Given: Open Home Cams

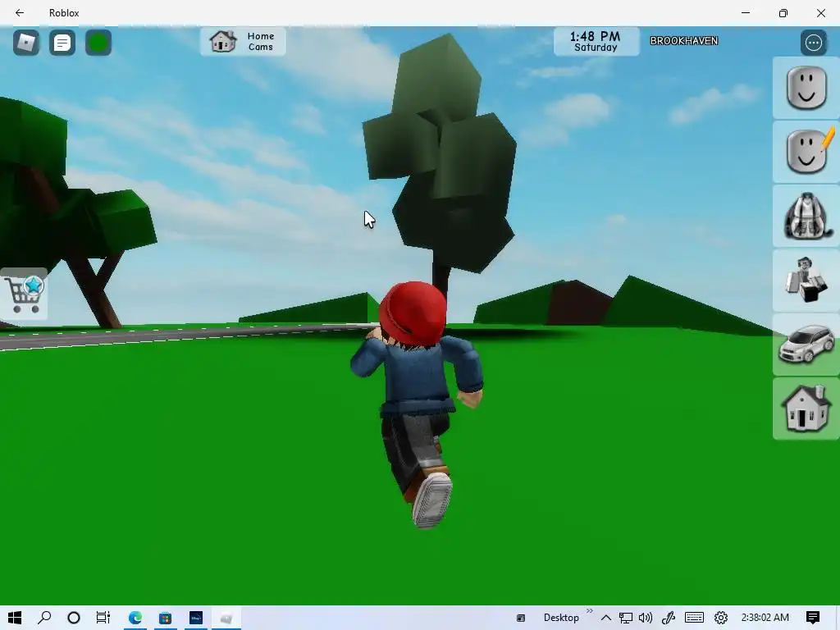Looking at the screenshot, I should [243, 41].
